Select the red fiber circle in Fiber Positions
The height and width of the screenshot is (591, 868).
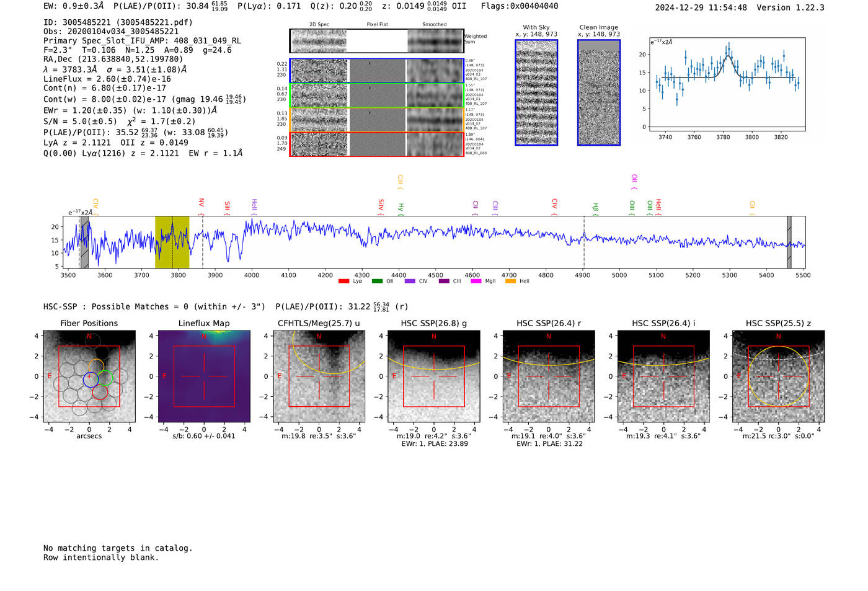[100, 392]
